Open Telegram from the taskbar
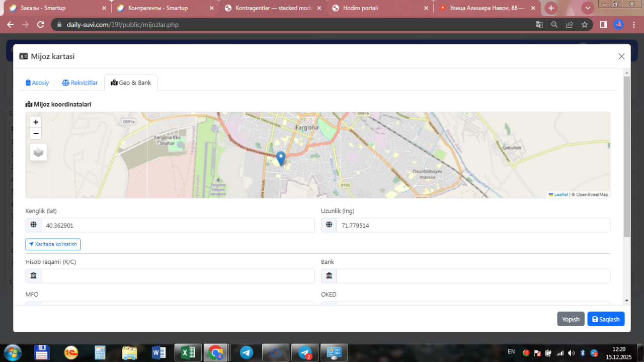Viewport: 644px width, 362px height. point(247,353)
